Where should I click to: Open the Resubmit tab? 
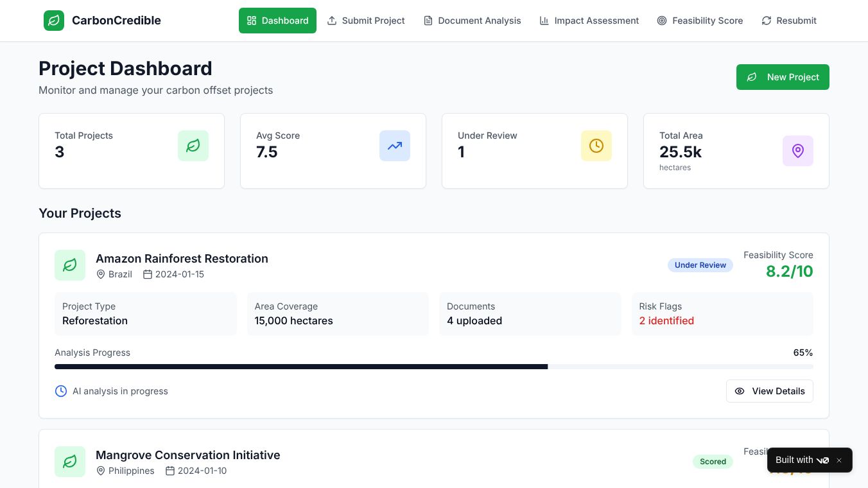(x=789, y=21)
